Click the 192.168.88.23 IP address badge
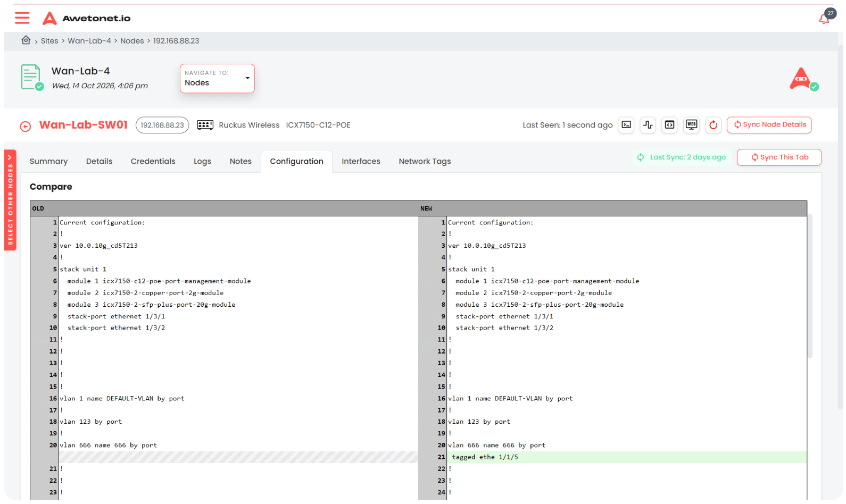 (x=162, y=125)
